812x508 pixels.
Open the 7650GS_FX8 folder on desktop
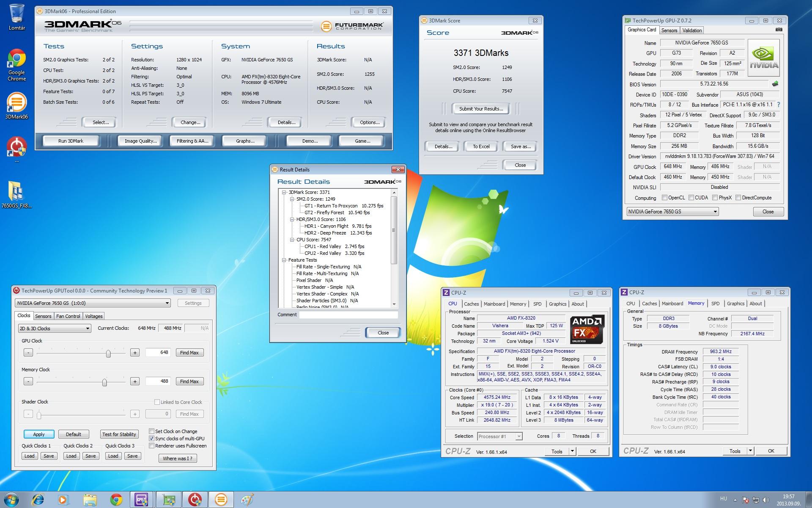point(16,195)
